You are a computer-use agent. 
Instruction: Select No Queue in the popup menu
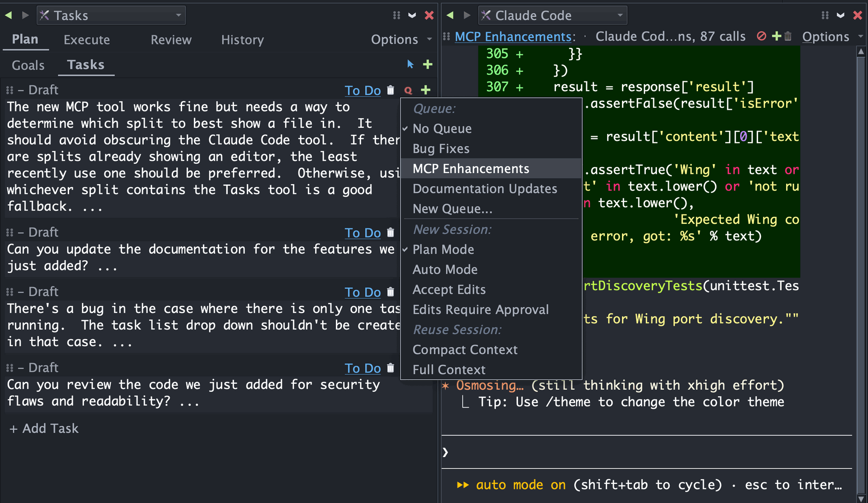pyautogui.click(x=491, y=128)
